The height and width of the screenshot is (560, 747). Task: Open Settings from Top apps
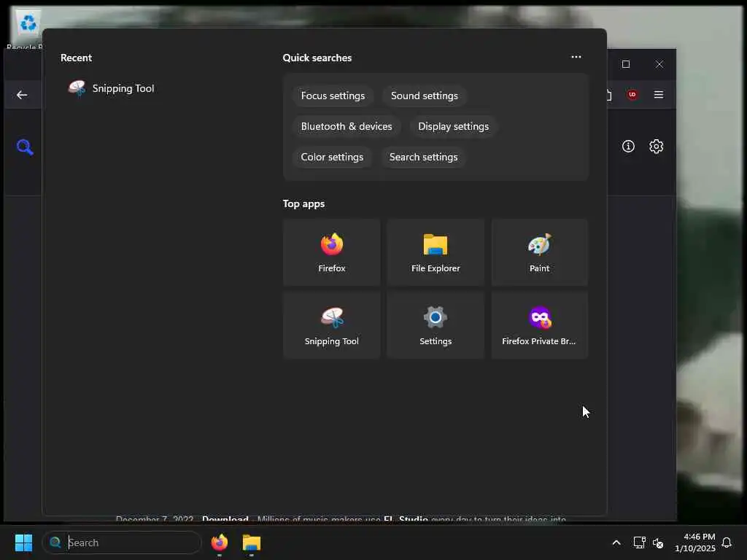[436, 325]
